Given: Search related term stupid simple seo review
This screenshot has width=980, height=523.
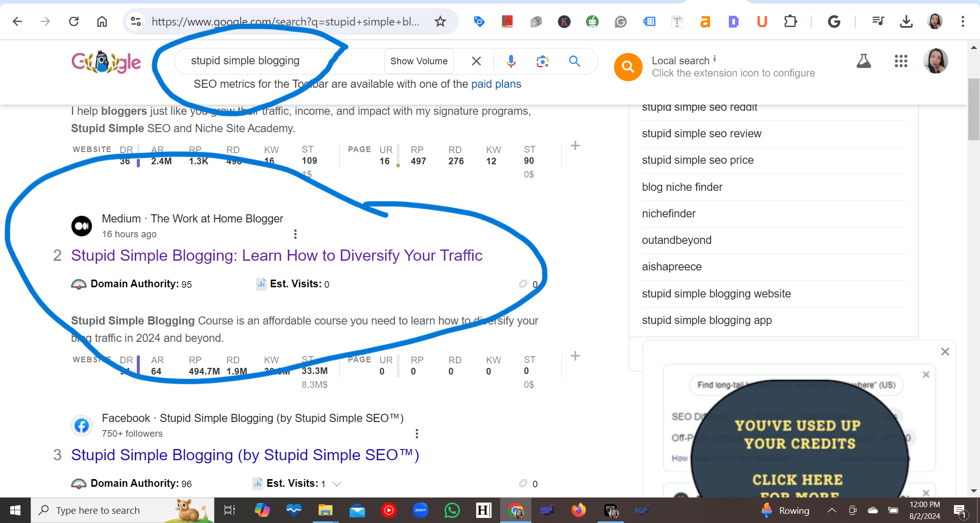Looking at the screenshot, I should click(x=701, y=134).
